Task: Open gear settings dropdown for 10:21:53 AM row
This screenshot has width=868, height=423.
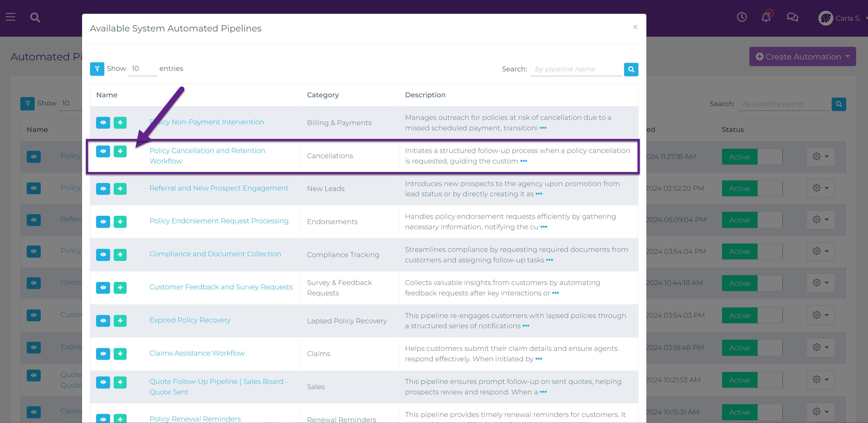Action: click(x=820, y=380)
